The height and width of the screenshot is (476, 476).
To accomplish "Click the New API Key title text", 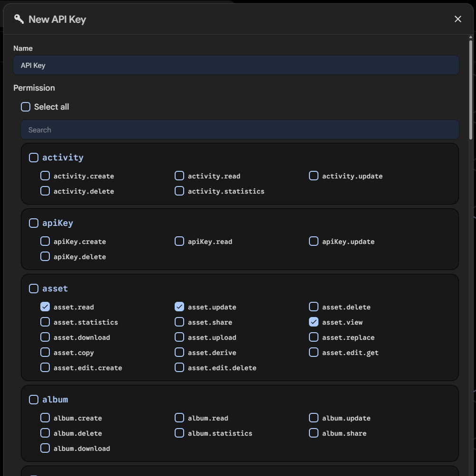I will pyautogui.click(x=57, y=19).
